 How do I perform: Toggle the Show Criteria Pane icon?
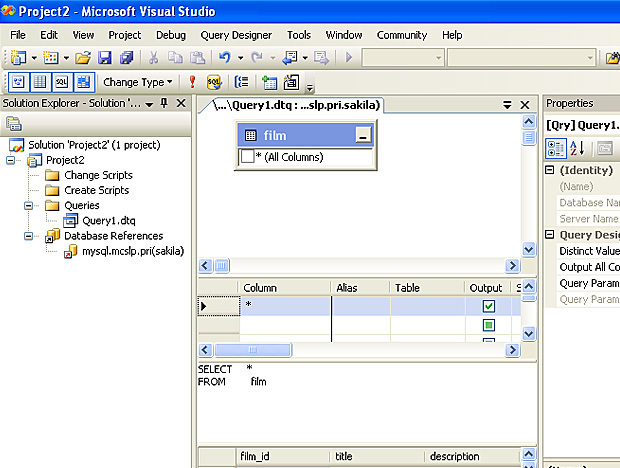[x=40, y=82]
